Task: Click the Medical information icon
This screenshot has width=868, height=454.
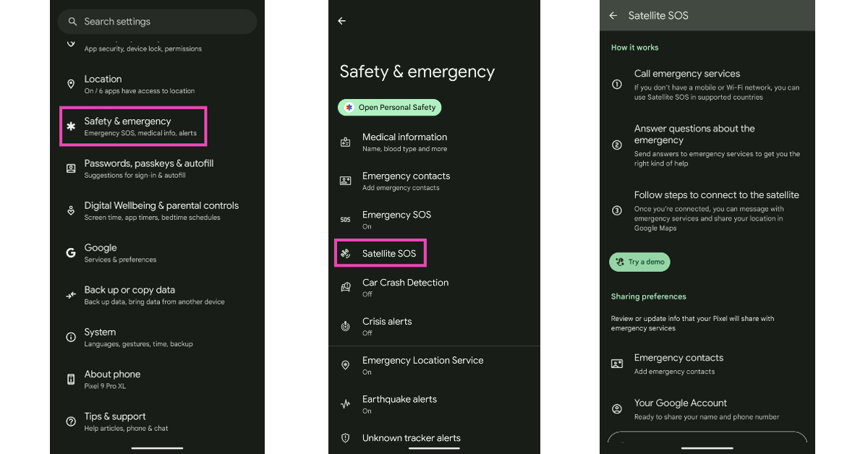Action: point(346,142)
